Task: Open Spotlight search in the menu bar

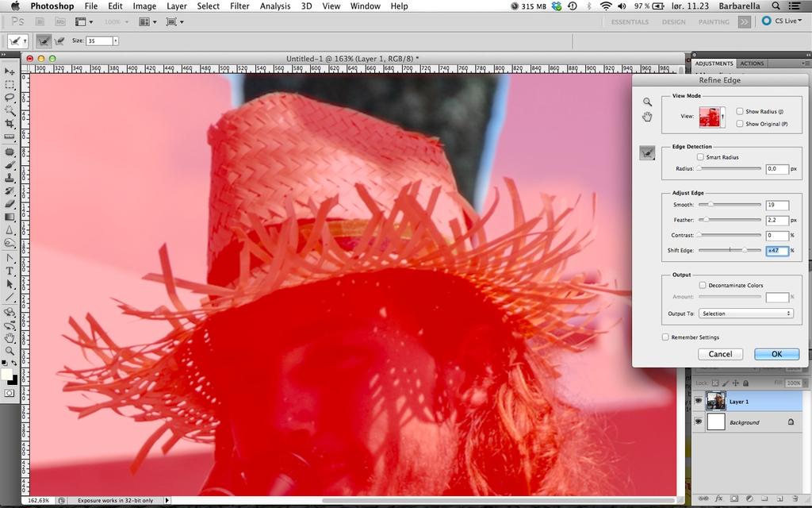Action: coord(776,6)
